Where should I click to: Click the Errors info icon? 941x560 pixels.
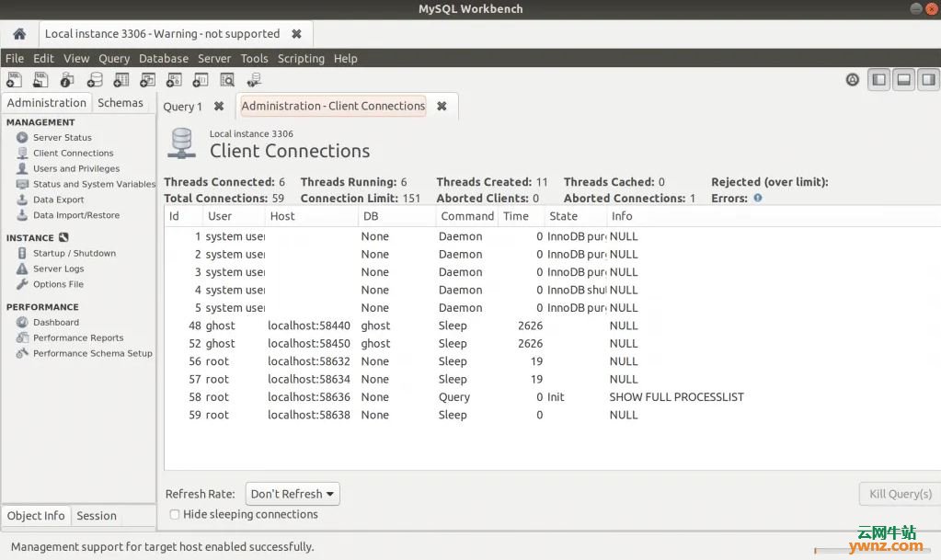coord(758,198)
